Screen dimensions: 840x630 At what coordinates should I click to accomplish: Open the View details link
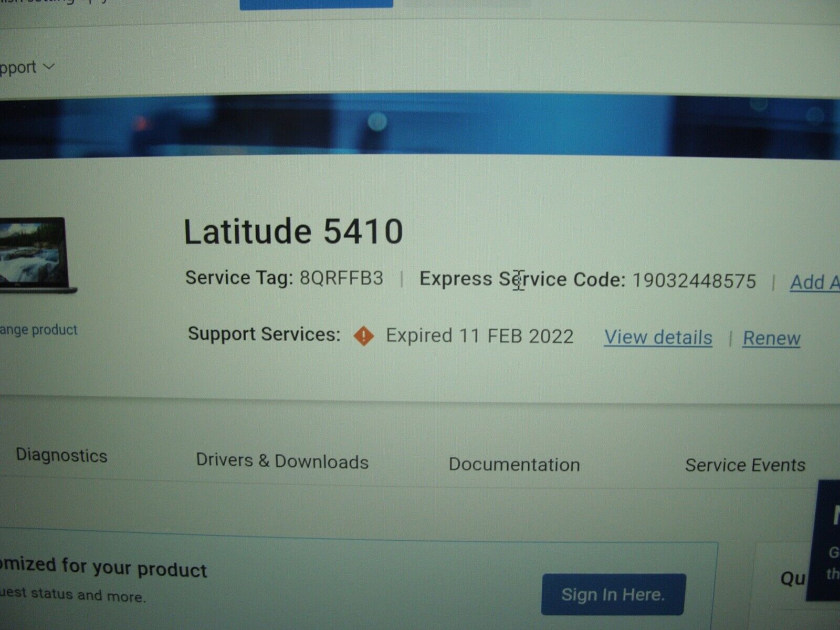pyautogui.click(x=658, y=337)
